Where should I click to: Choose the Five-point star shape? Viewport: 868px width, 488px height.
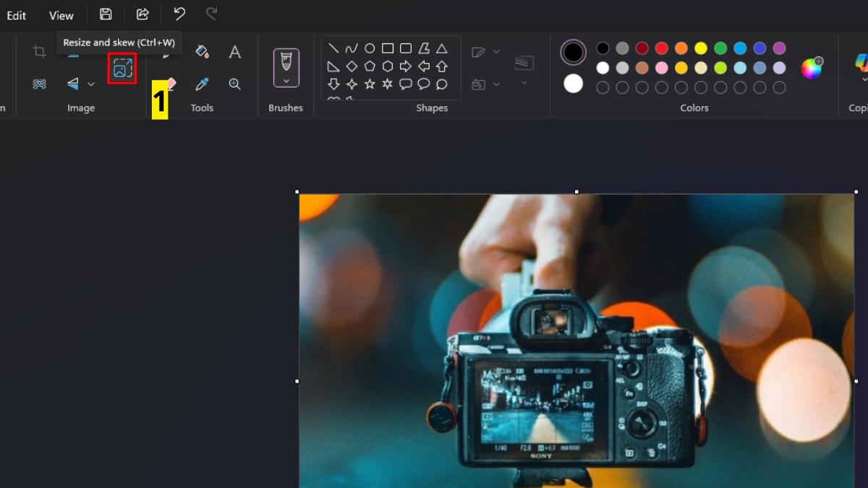click(370, 85)
